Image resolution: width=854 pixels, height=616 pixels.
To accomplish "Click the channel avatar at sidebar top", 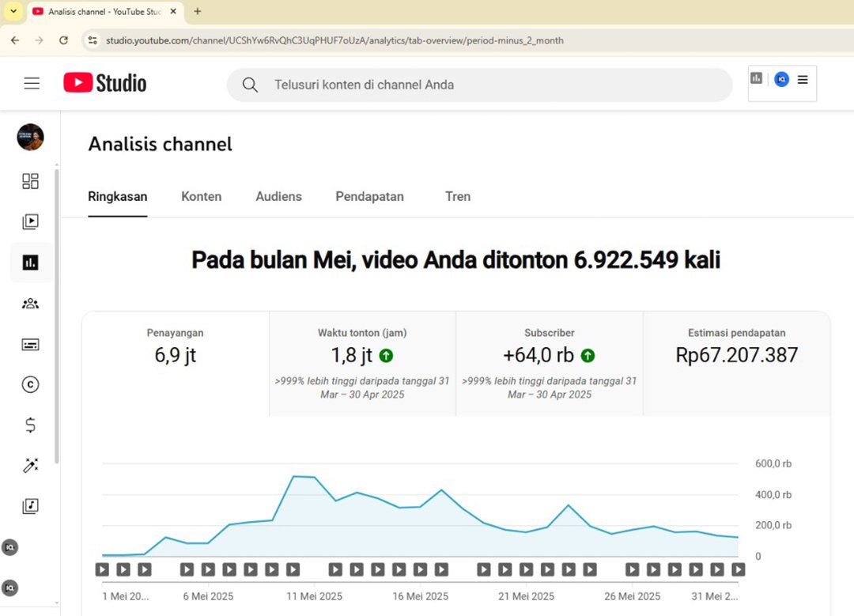I will point(31,137).
